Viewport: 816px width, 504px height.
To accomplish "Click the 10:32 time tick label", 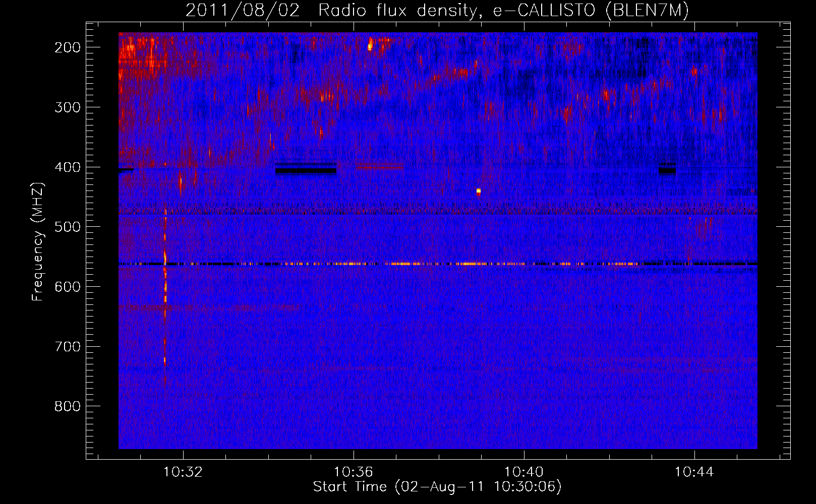I will tap(183, 472).
